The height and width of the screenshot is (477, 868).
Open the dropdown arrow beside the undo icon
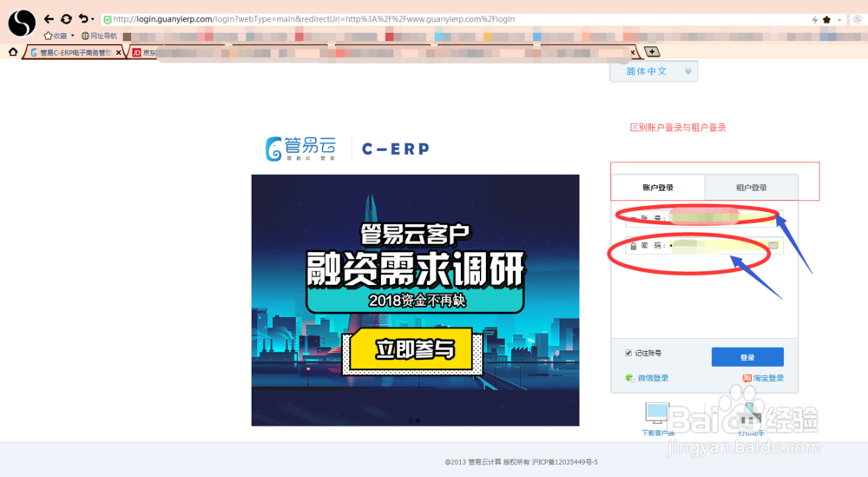click(93, 19)
